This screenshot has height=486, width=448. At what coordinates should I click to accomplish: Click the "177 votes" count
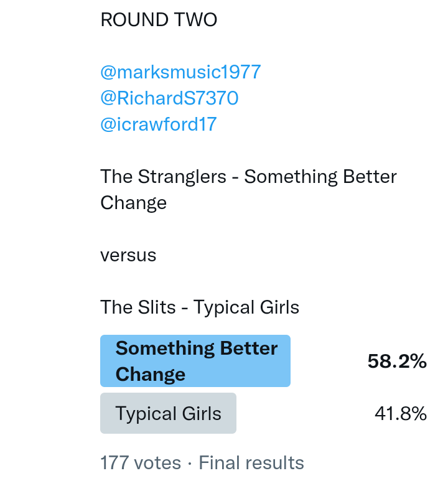pyautogui.click(x=141, y=463)
